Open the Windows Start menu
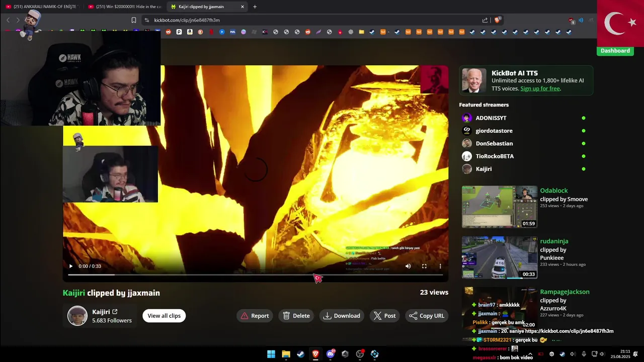644x362 pixels. (x=271, y=354)
